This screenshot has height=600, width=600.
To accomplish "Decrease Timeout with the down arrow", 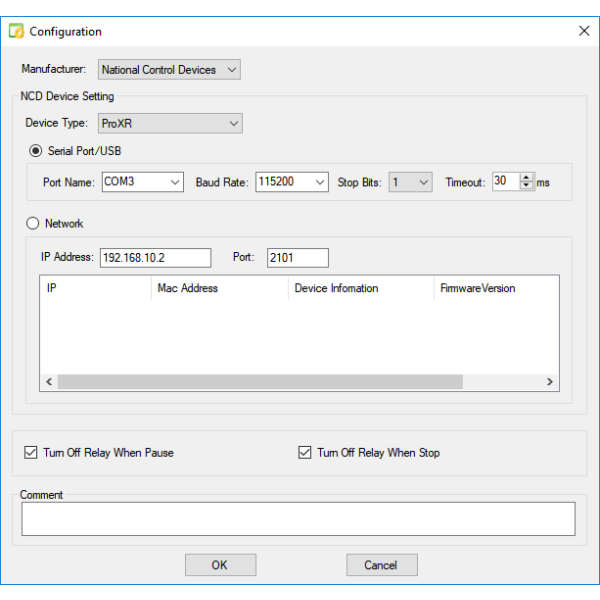I will [x=527, y=186].
